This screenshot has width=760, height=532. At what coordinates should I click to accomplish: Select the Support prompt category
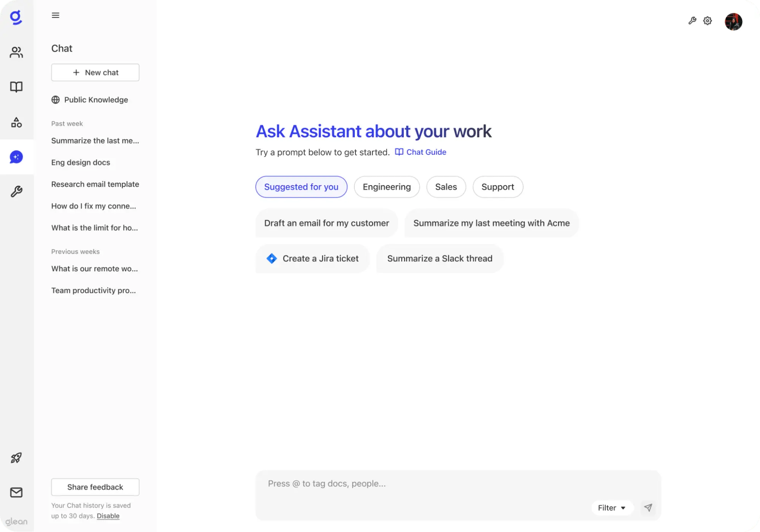point(498,187)
